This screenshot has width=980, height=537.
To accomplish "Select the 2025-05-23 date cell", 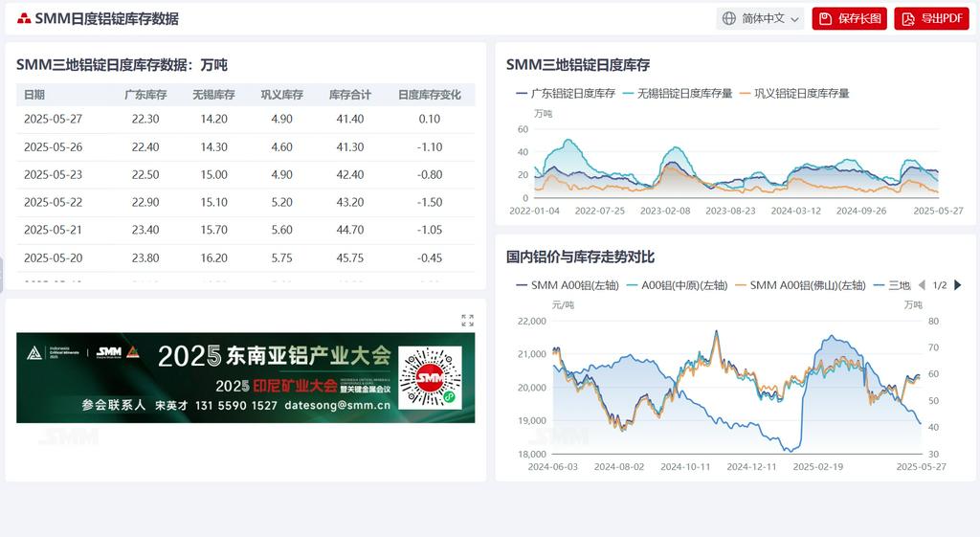I will 54,174.
